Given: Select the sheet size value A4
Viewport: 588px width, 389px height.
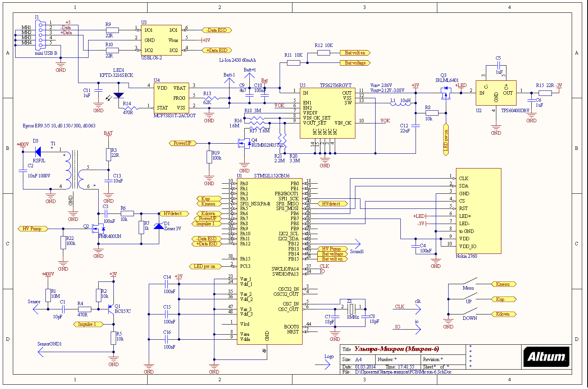Looking at the screenshot, I should point(358,359).
